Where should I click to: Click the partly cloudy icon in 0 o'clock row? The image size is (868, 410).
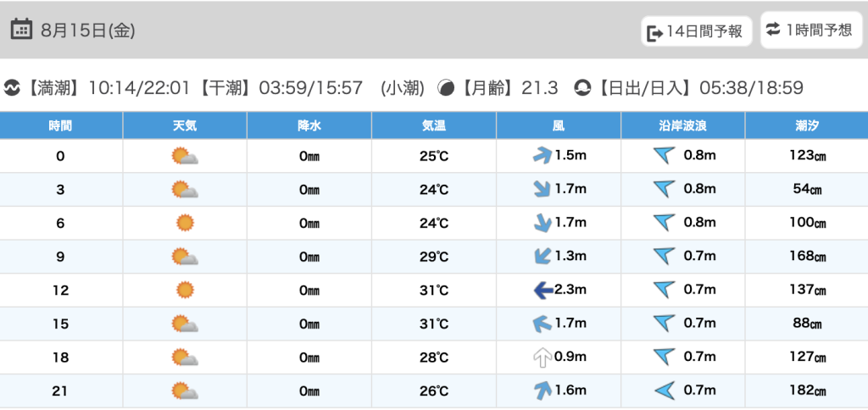click(185, 156)
